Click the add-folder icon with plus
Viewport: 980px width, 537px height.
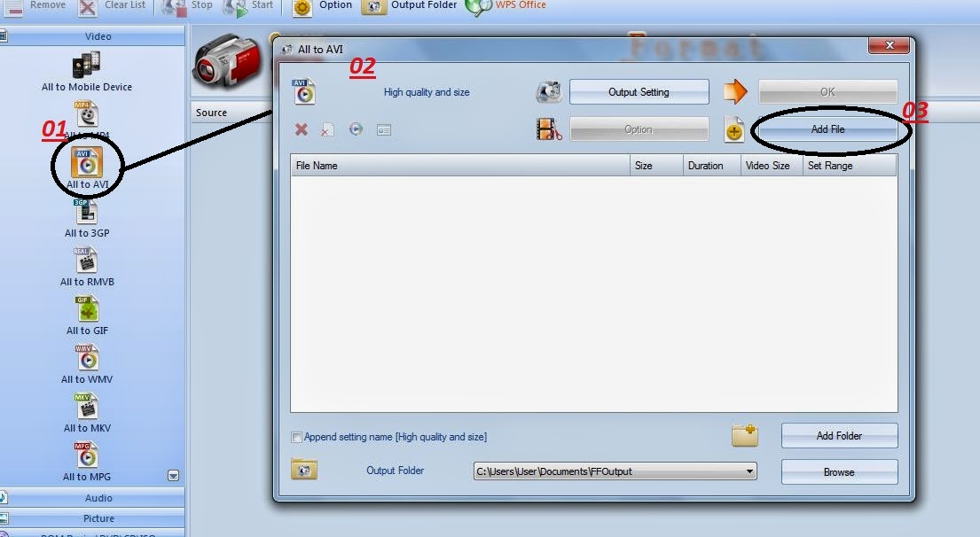tap(745, 435)
